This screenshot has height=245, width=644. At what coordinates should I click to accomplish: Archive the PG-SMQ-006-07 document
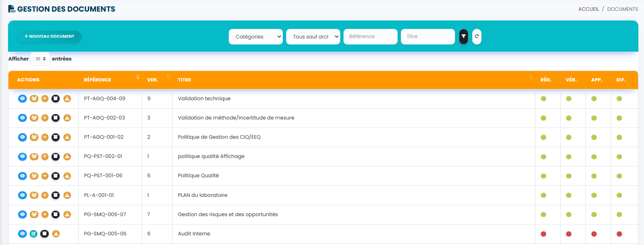tap(56, 215)
